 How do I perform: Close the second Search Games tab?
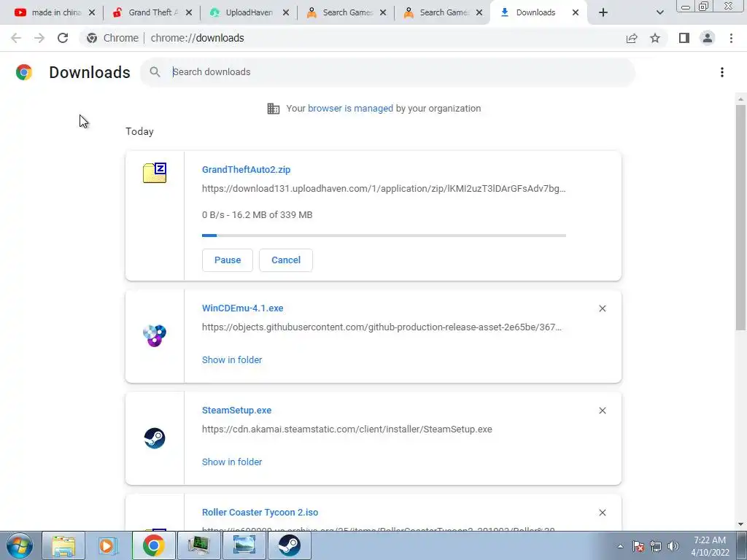tap(479, 12)
